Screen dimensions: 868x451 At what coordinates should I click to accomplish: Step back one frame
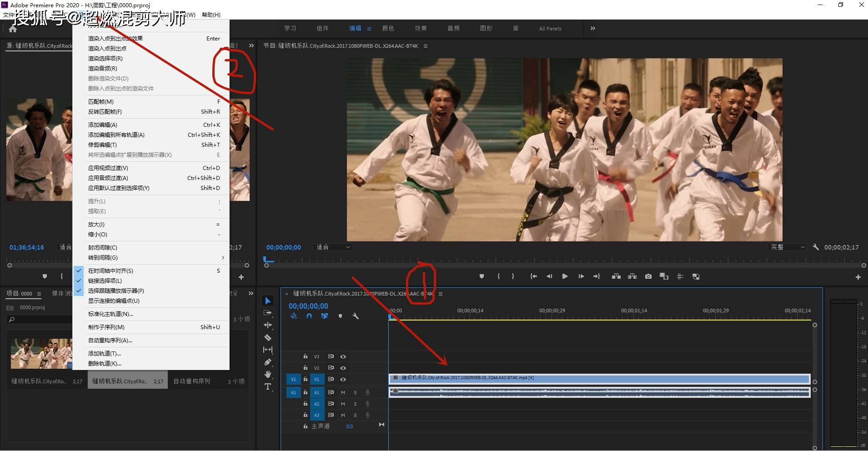pyautogui.click(x=549, y=276)
